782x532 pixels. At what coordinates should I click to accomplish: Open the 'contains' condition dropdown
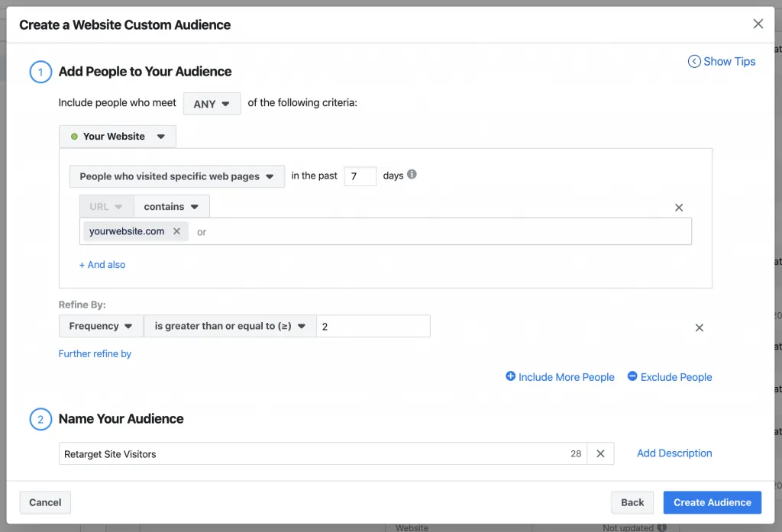point(172,206)
